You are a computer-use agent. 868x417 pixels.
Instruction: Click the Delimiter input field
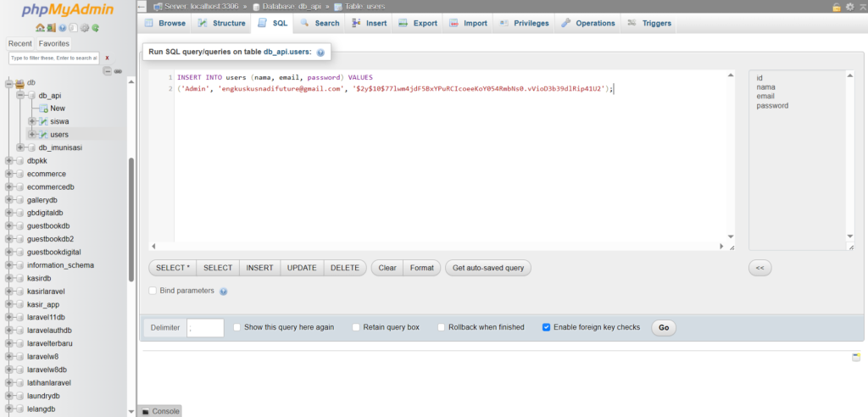[205, 328]
